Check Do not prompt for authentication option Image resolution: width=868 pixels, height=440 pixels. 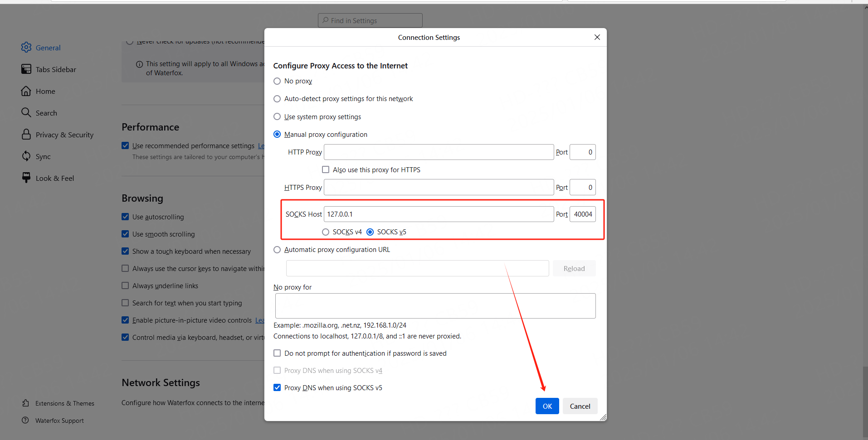277,353
